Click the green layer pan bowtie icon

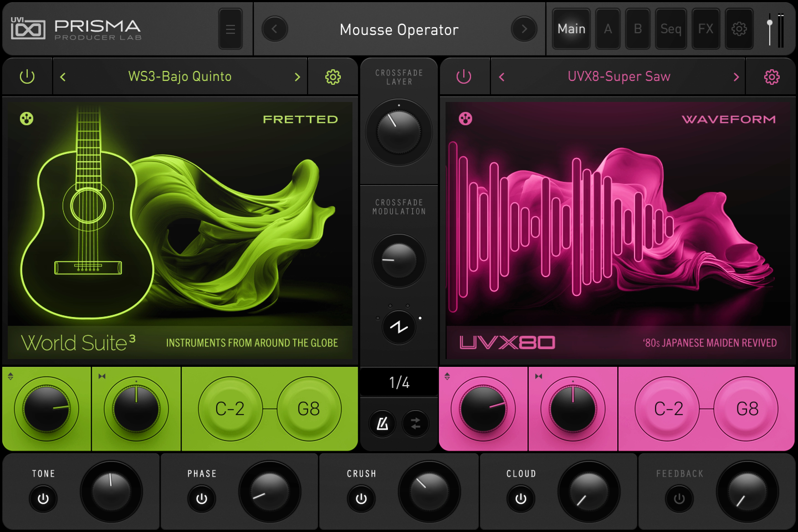pyautogui.click(x=102, y=376)
